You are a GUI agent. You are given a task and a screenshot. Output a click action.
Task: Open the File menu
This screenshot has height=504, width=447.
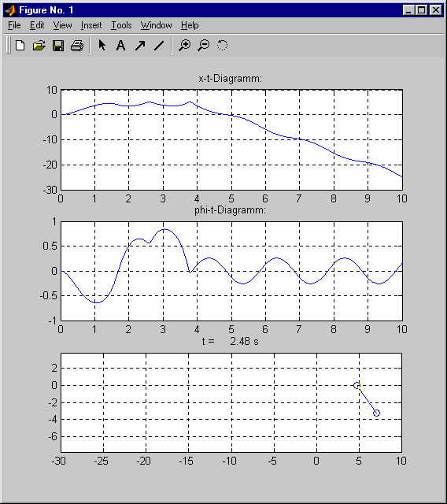click(14, 25)
